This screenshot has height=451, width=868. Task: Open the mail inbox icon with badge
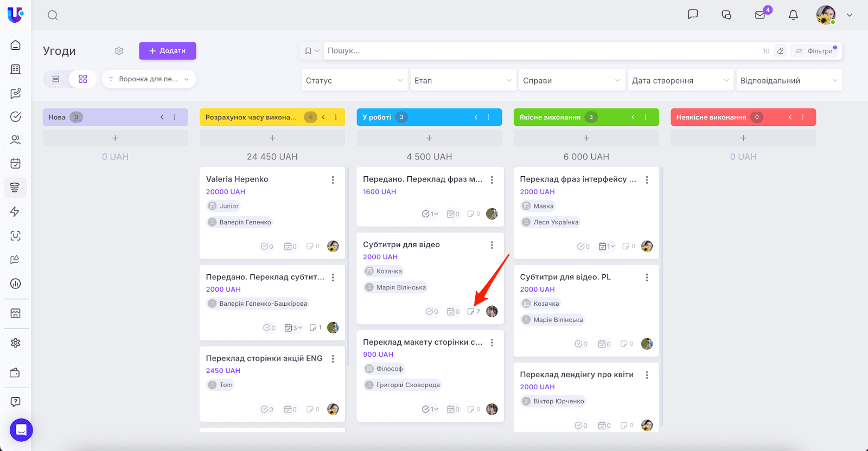pyautogui.click(x=760, y=15)
